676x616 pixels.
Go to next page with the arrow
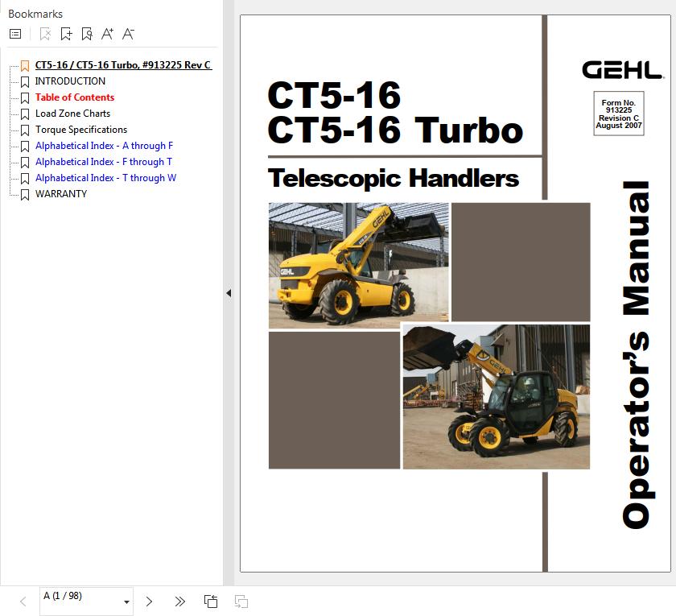[149, 602]
